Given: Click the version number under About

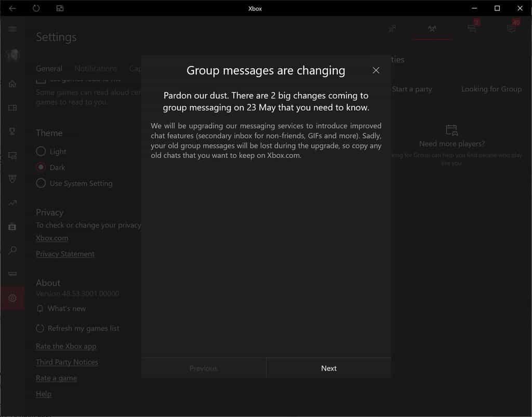Looking at the screenshot, I should (x=77, y=293).
